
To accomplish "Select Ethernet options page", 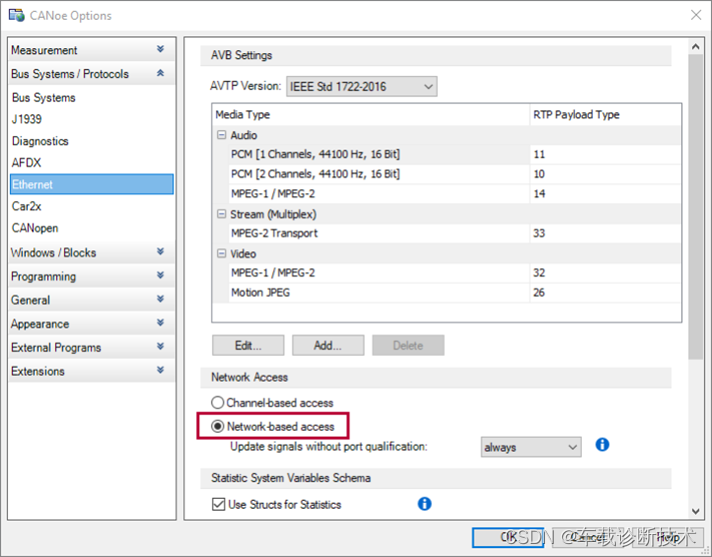I will click(x=92, y=184).
